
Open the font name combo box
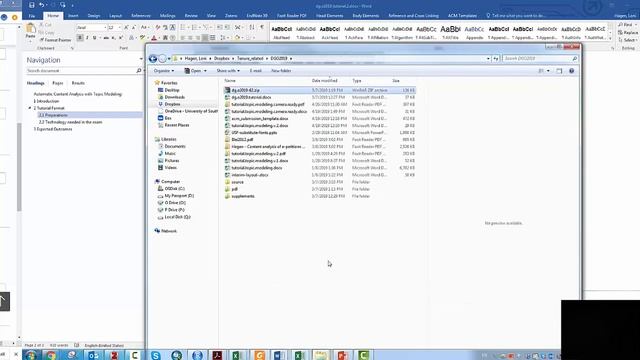[x=91, y=27]
